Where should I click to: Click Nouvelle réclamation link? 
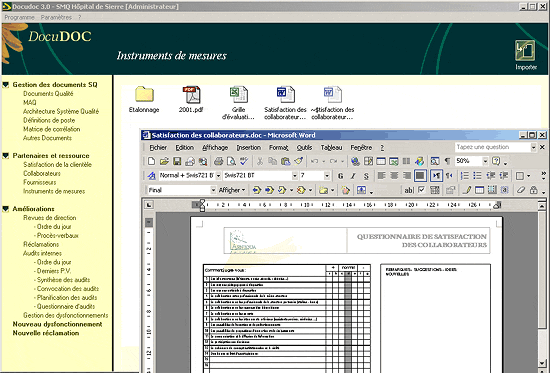tap(46, 333)
